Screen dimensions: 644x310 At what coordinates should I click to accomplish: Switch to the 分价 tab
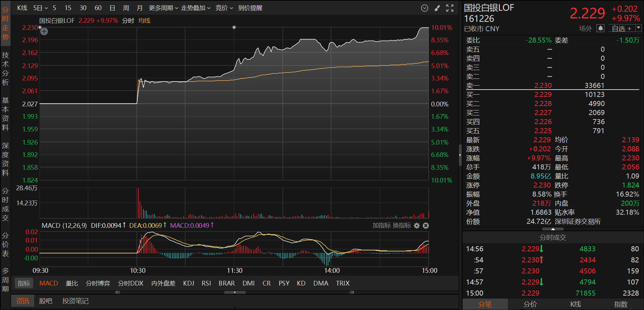click(530, 304)
